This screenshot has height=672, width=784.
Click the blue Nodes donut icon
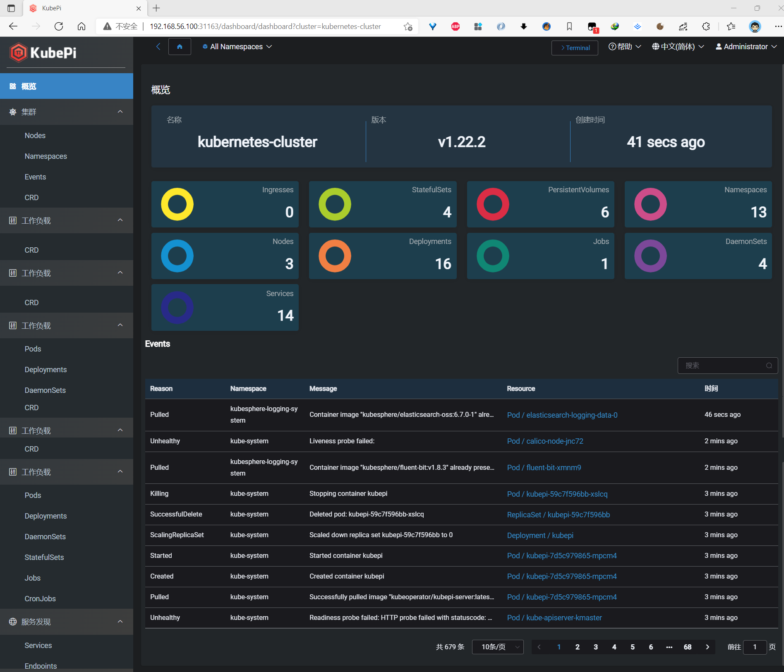[x=177, y=256]
